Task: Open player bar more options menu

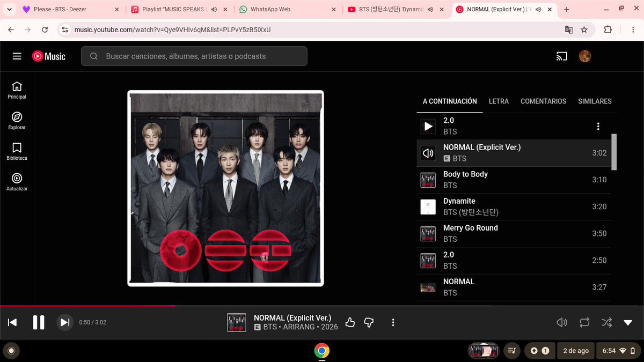Action: 393,322
